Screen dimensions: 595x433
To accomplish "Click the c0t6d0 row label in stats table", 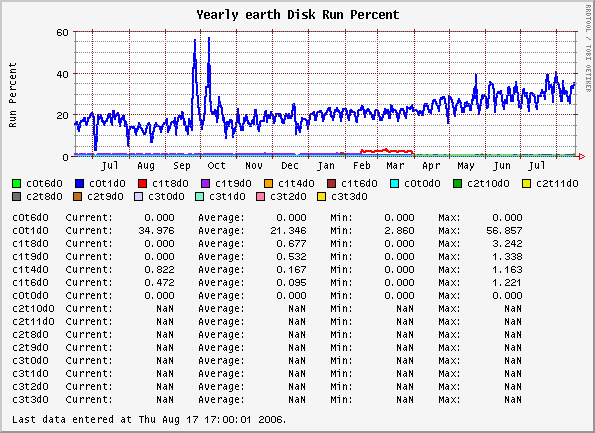I will click(x=31, y=217).
